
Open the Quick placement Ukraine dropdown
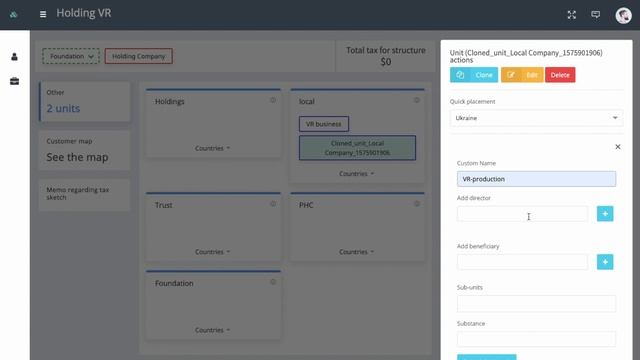pos(536,118)
